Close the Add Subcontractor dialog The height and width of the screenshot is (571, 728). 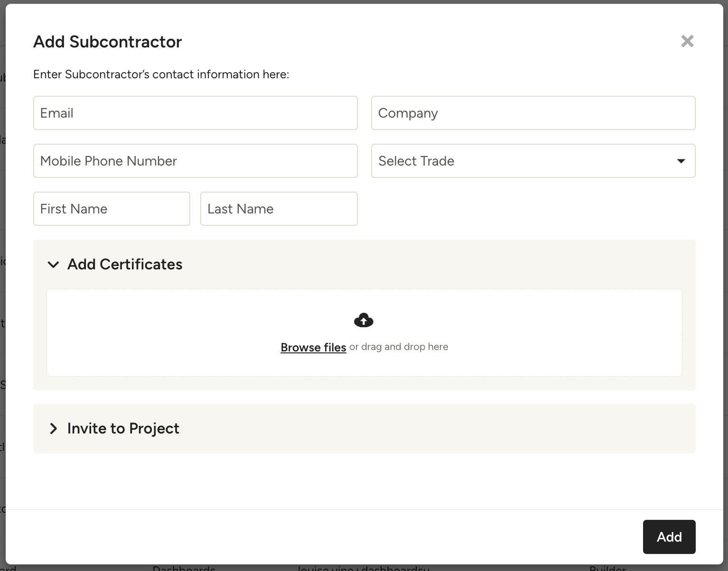coord(687,41)
